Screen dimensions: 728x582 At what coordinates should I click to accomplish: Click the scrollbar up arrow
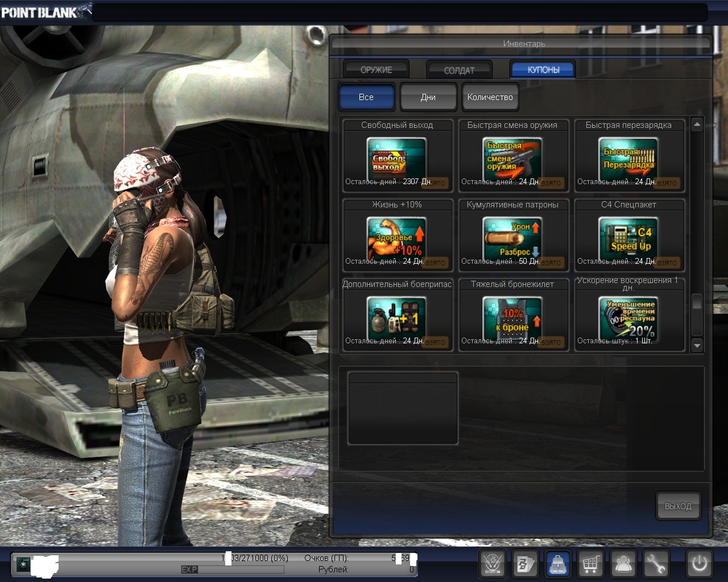coord(697,124)
